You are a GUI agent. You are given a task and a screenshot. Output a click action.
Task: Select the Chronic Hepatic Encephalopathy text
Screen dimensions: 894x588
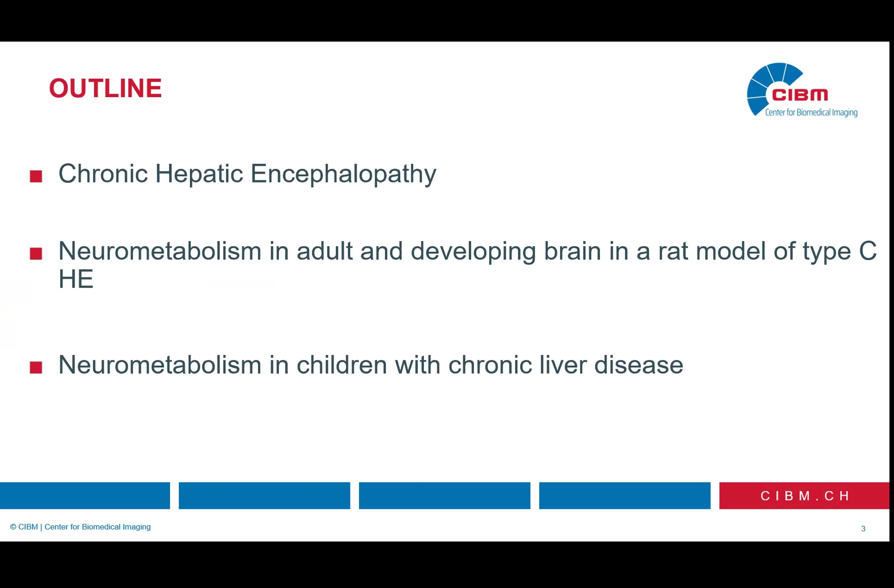pos(247,174)
